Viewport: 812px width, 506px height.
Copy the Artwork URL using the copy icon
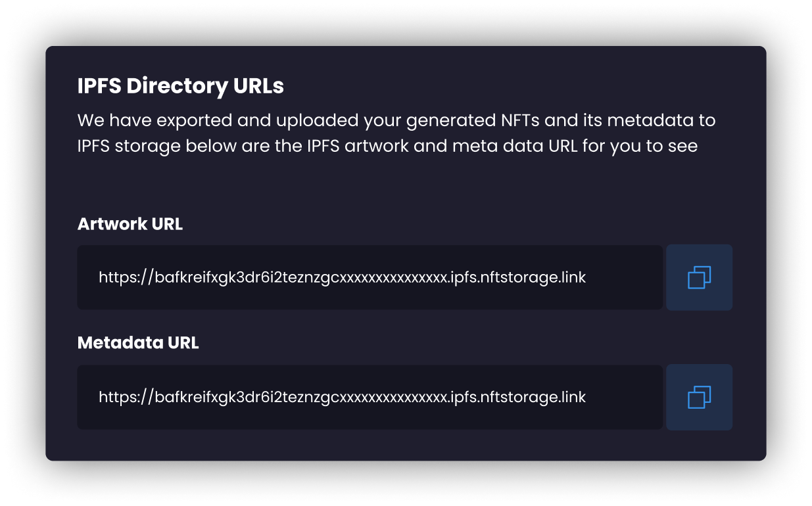pos(699,277)
